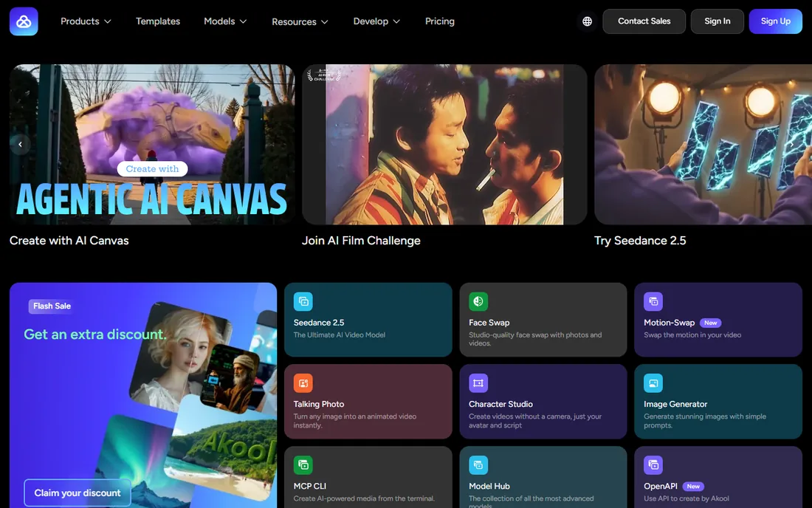Click the 'Try Seedance 2.5' caption
Viewport: 812px width, 508px height.
[640, 241]
